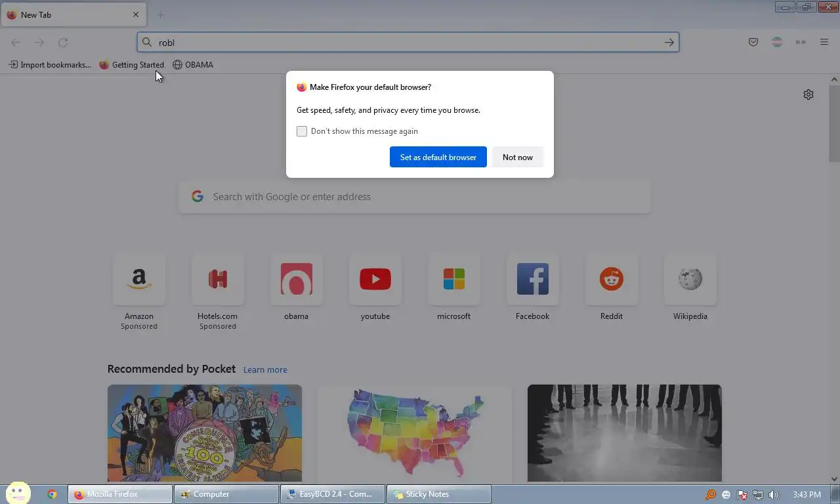Click scrollbar down arrow at bottom
This screenshot has height=504, width=840.
coord(834,479)
